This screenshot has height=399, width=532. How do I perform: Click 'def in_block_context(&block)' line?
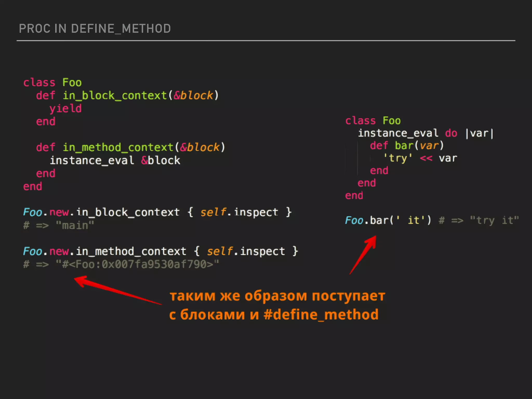pyautogui.click(x=127, y=96)
